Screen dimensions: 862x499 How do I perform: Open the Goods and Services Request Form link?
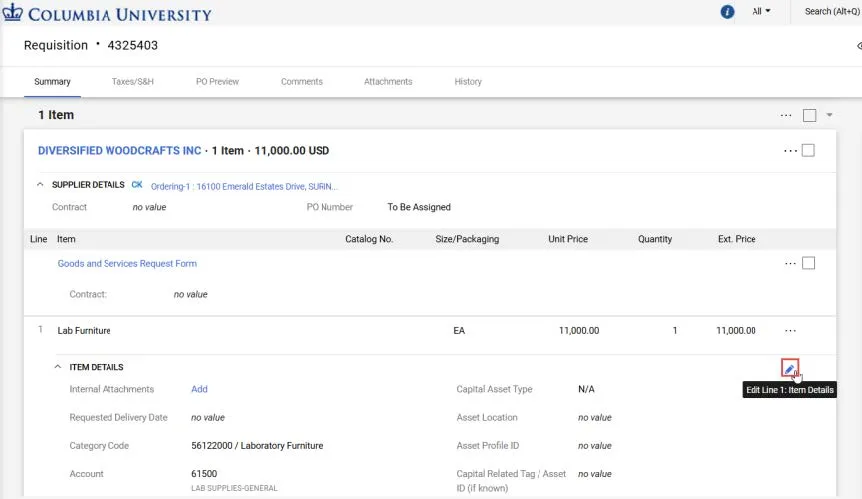pyautogui.click(x=127, y=263)
